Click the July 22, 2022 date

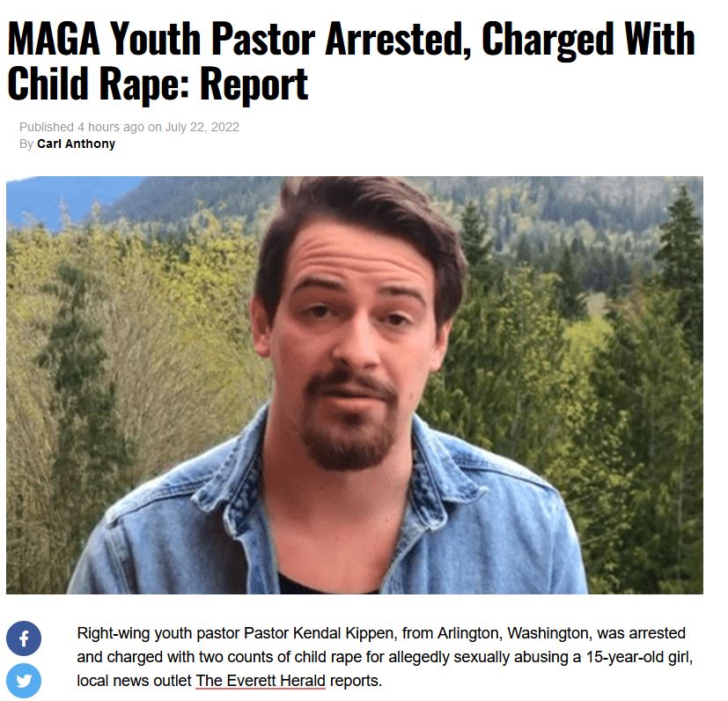(x=202, y=128)
